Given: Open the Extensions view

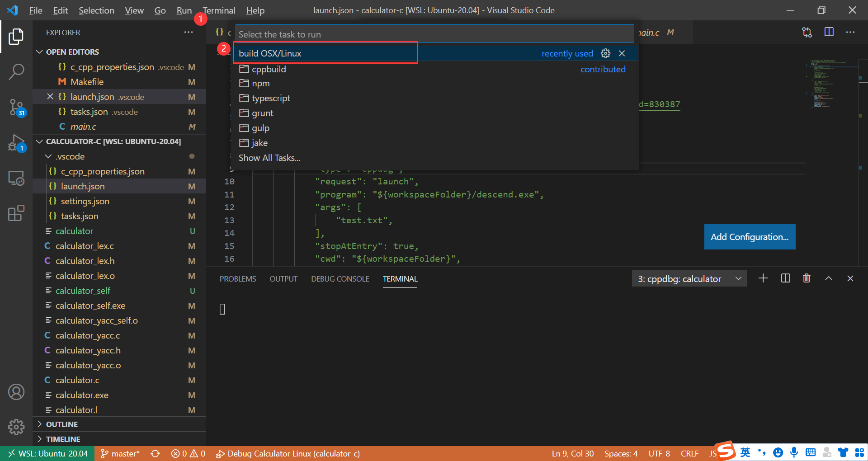Looking at the screenshot, I should 17,213.
